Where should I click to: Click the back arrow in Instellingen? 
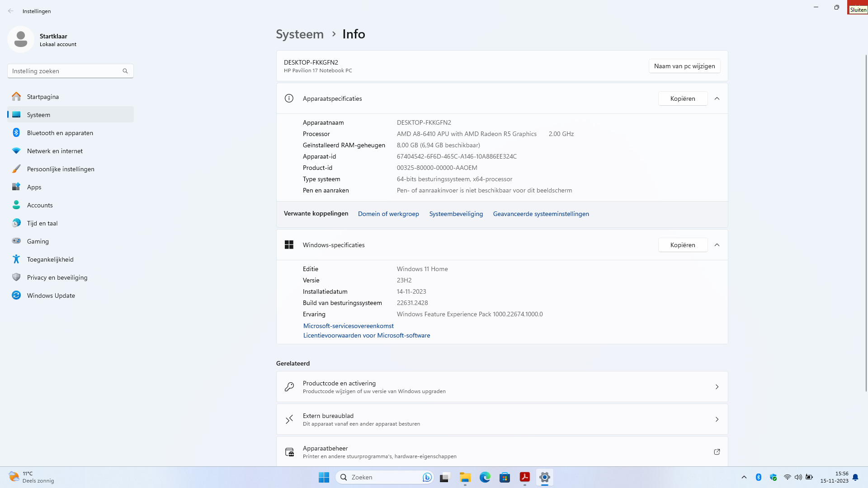(x=11, y=11)
